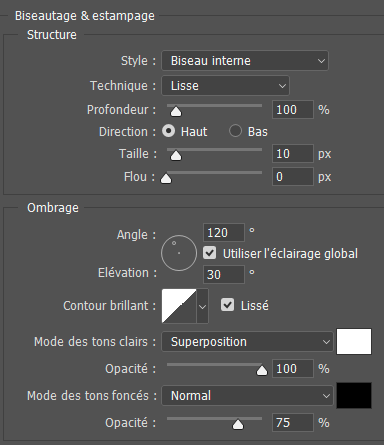384x445 pixels.
Task: Click the Biseautage & estampage heading
Action: [85, 16]
